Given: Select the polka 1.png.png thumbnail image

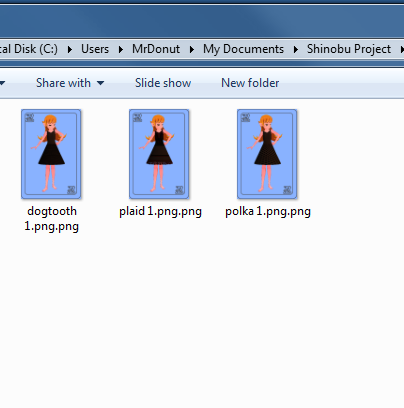Looking at the screenshot, I should point(267,154).
